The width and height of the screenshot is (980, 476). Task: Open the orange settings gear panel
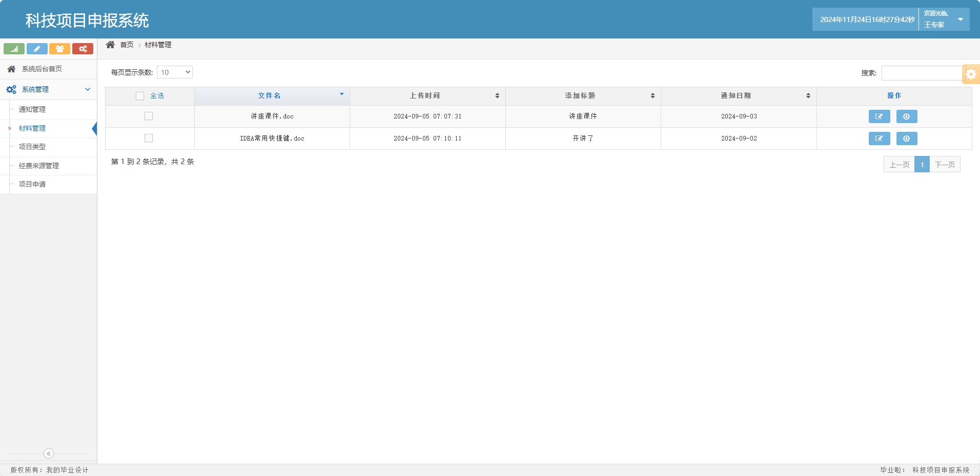click(x=971, y=74)
